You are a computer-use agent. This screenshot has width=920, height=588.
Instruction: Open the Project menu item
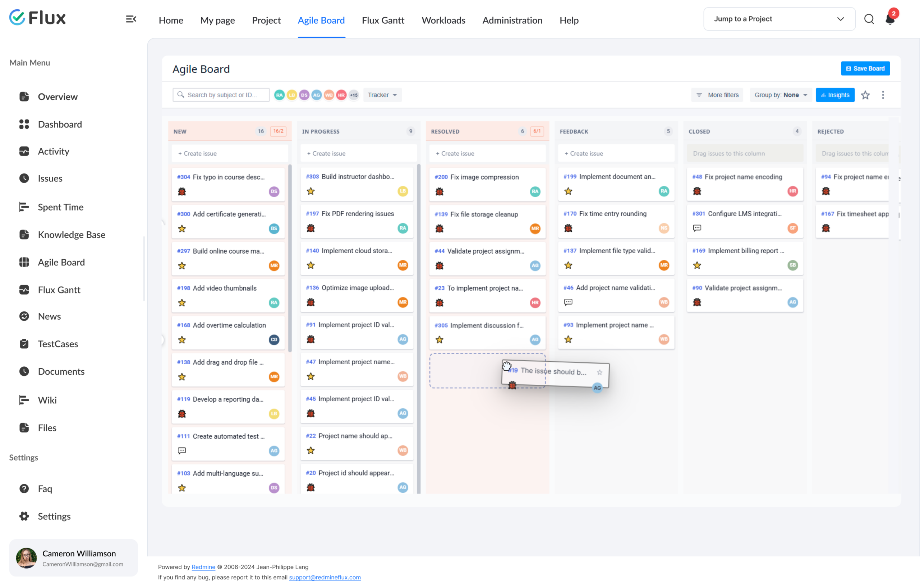pyautogui.click(x=266, y=20)
